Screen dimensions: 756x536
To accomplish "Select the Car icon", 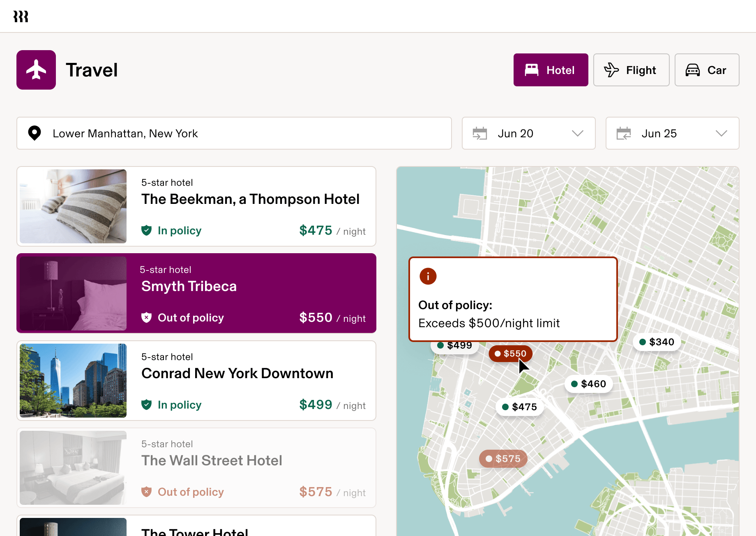I will coord(693,70).
